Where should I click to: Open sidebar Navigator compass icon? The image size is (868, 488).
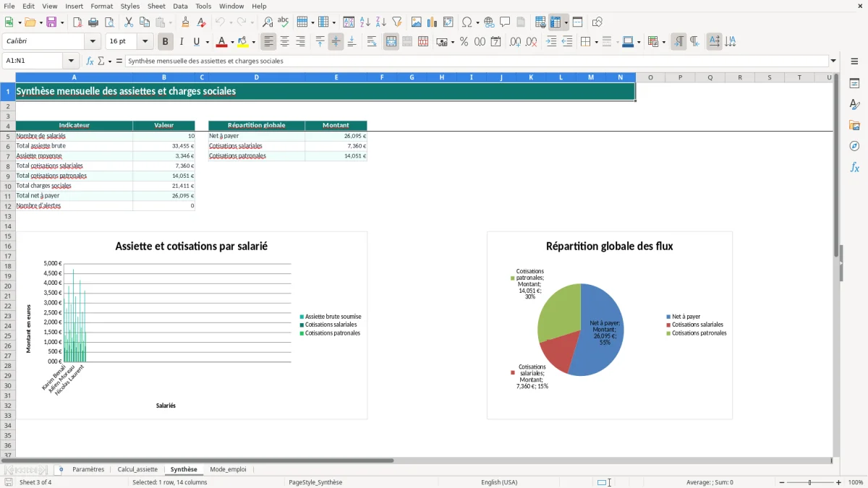pyautogui.click(x=854, y=146)
